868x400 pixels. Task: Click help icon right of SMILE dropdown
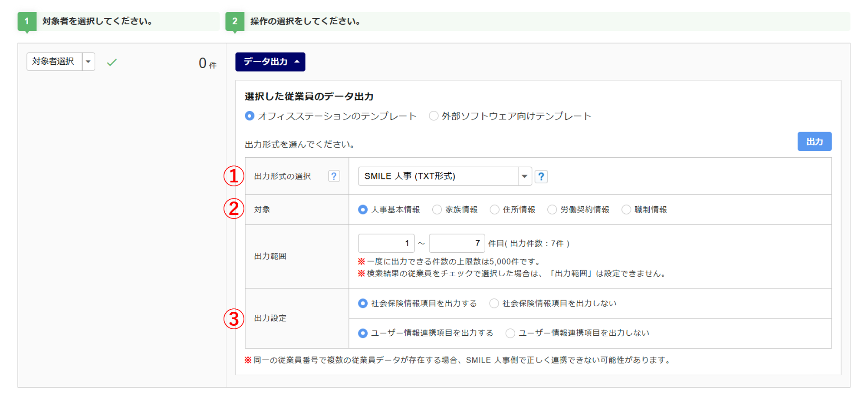click(x=541, y=177)
